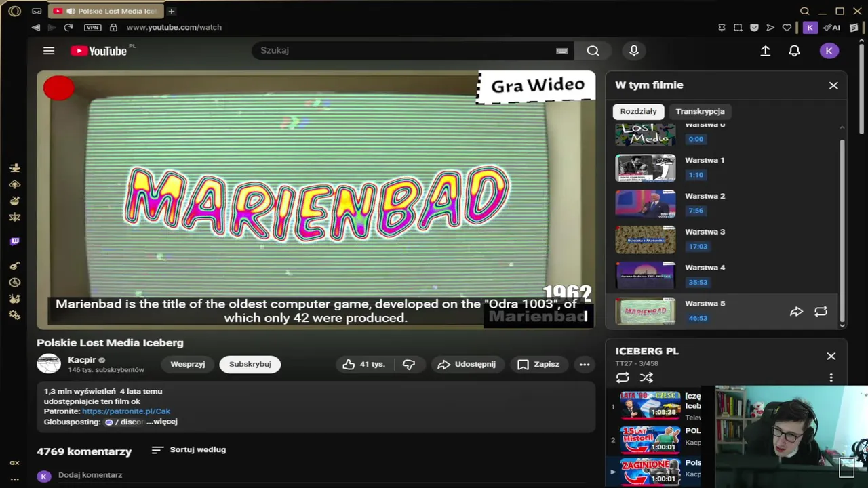Toggle loop for Warstwa 5 chapter
This screenshot has height=488, width=868.
821,312
